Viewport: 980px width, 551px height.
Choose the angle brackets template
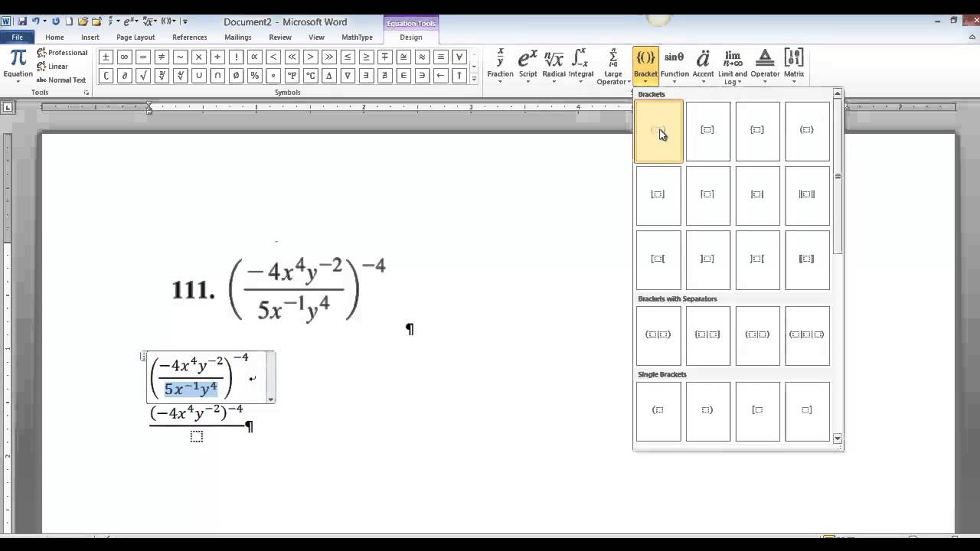(x=807, y=131)
